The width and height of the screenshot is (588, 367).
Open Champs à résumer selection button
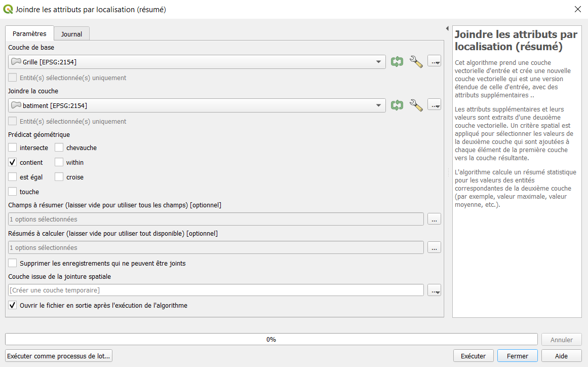(x=434, y=219)
